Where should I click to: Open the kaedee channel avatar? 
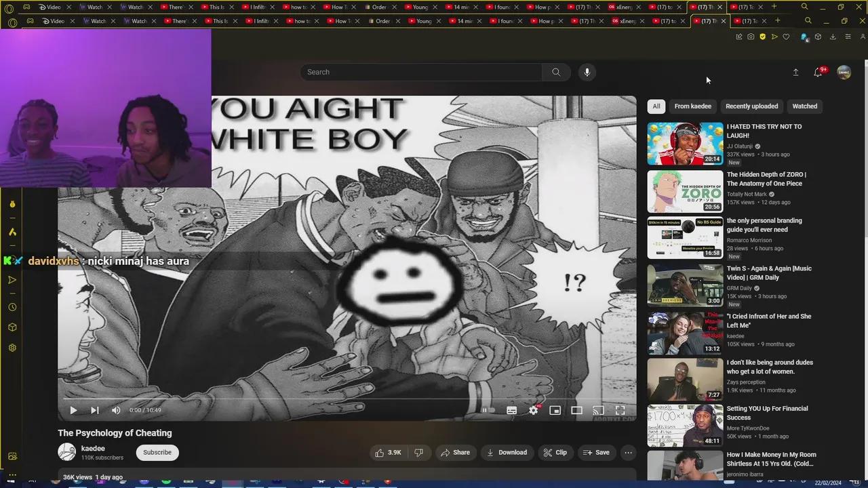pyautogui.click(x=66, y=452)
